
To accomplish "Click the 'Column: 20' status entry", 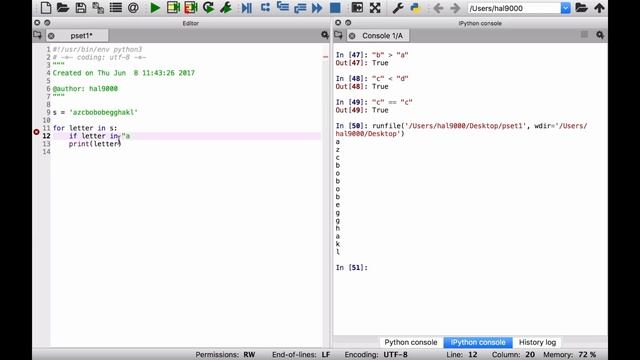I will click(x=513, y=354).
